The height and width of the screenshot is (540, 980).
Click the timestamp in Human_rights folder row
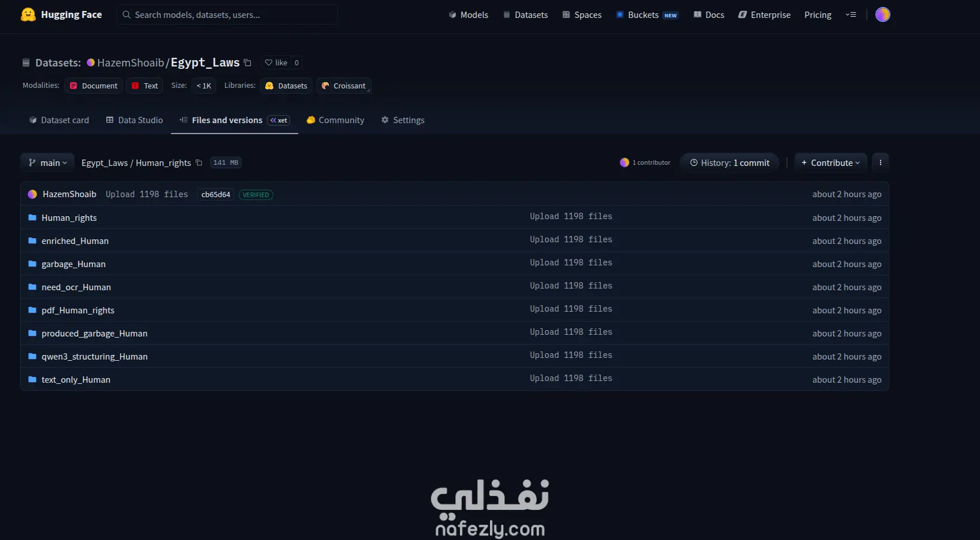click(847, 218)
